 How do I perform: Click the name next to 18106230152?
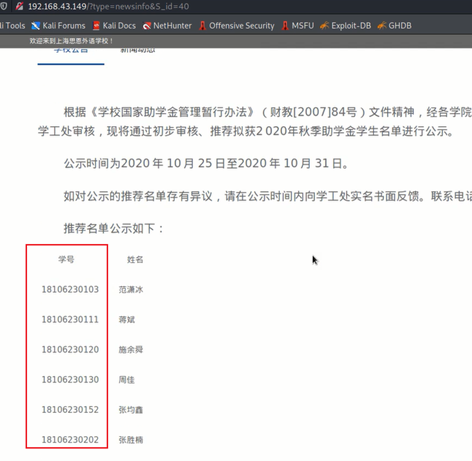(131, 410)
